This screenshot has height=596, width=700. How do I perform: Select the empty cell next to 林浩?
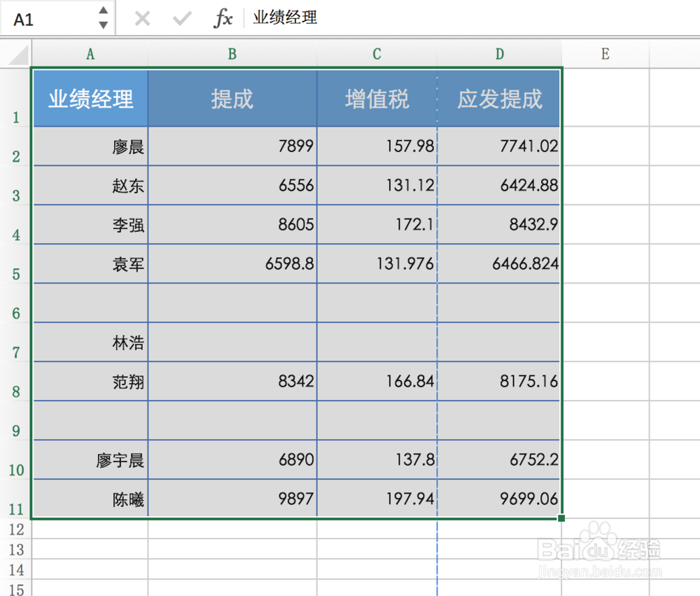[232, 342]
